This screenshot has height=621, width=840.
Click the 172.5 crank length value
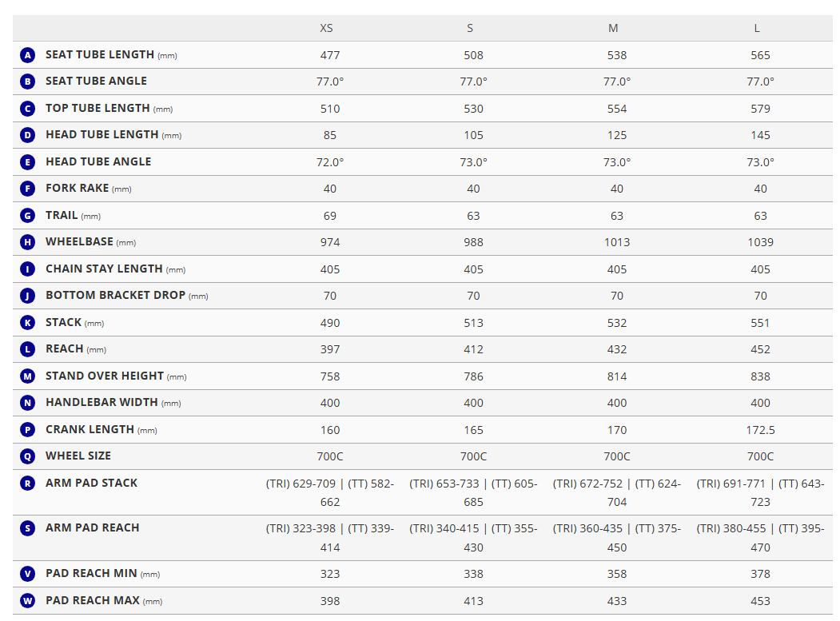[760, 430]
